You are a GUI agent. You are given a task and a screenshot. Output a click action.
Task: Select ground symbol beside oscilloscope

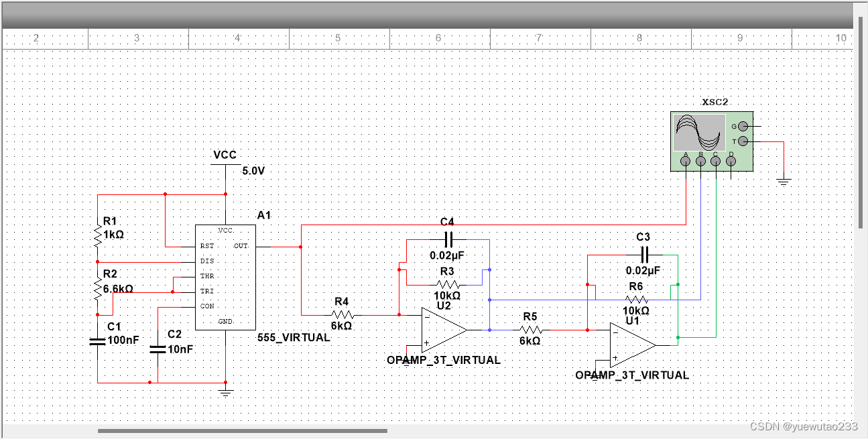click(783, 181)
